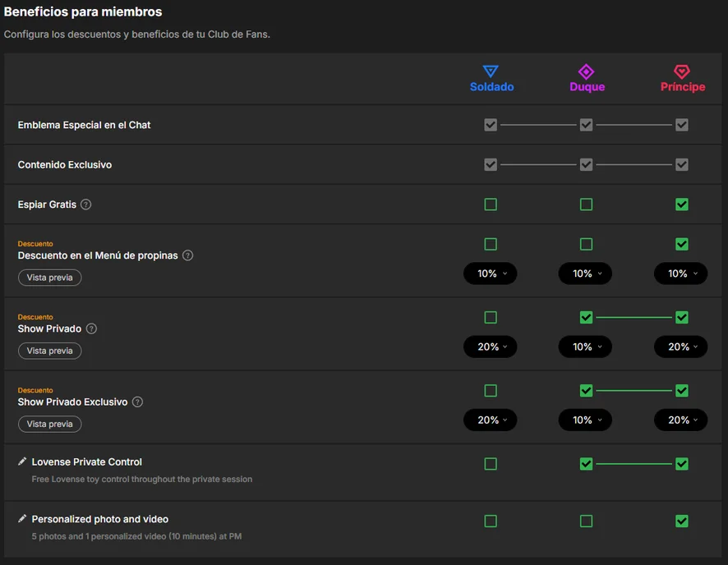728x565 pixels.
Task: Click pencil icon for Personalized photo and video
Action: pos(22,519)
